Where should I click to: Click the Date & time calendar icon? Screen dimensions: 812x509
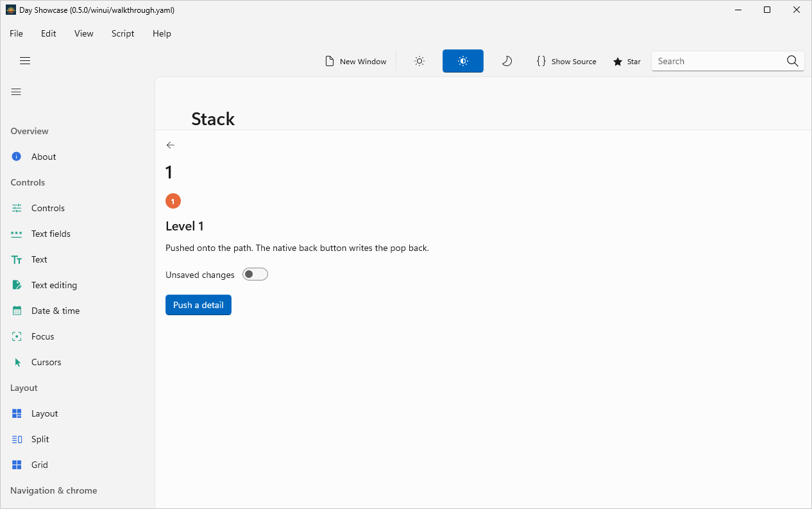[x=17, y=311]
